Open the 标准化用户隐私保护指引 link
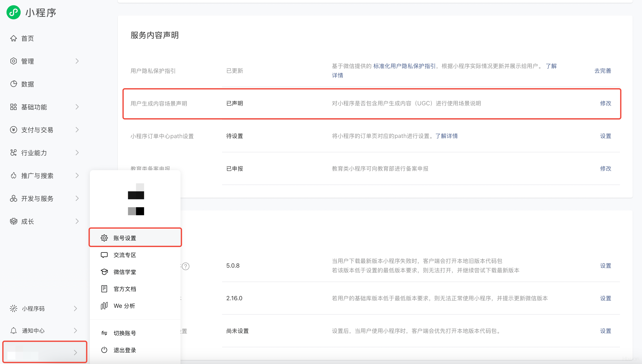 coord(404,66)
